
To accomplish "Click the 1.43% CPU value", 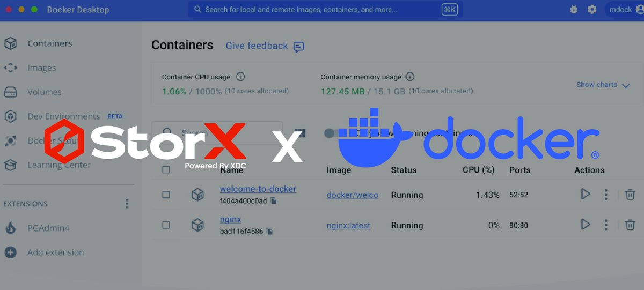I will 488,195.
